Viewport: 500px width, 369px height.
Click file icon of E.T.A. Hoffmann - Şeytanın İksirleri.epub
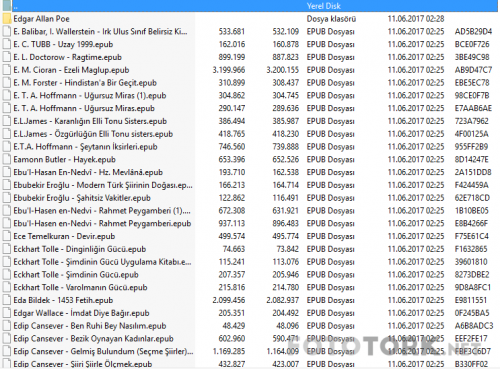coord(7,147)
